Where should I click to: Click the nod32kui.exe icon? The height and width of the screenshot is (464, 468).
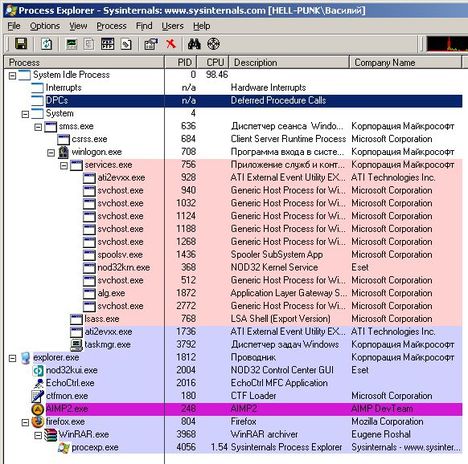[x=38, y=370]
